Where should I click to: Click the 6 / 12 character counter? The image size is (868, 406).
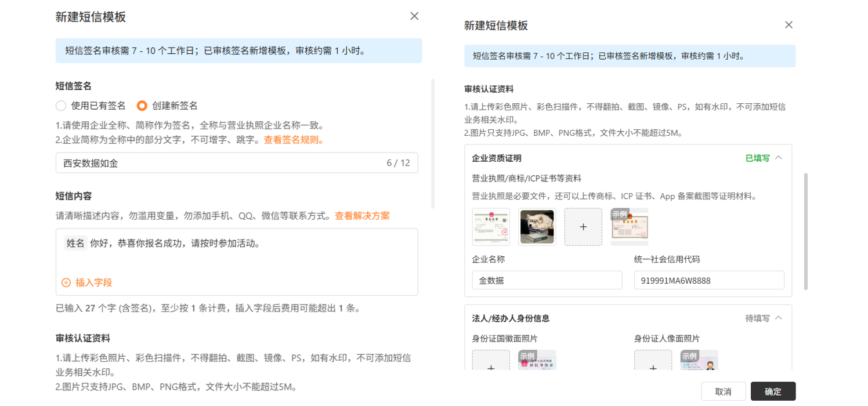399,163
